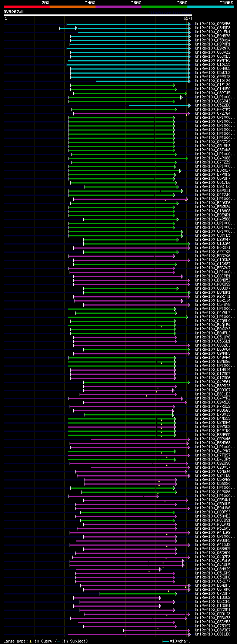Select the UniRef100_C6SXE3 label
The height and width of the screenshot is (644, 237).
tap(213, 57)
